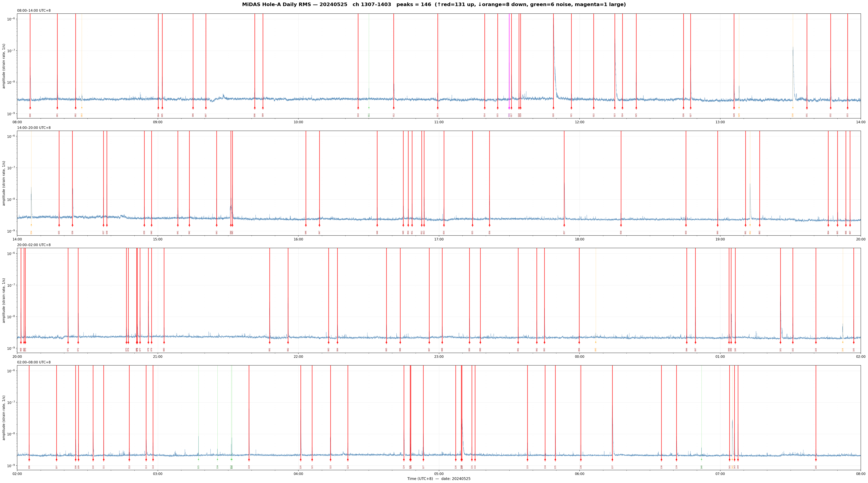Pick the orange down-peak marker labeled 029

(739, 108)
